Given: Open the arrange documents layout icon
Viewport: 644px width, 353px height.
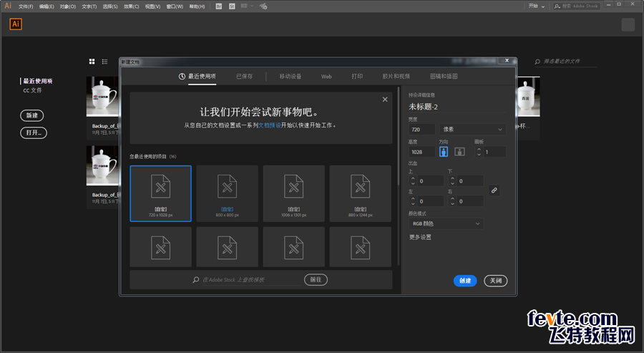Looking at the screenshot, I should coord(246,6).
